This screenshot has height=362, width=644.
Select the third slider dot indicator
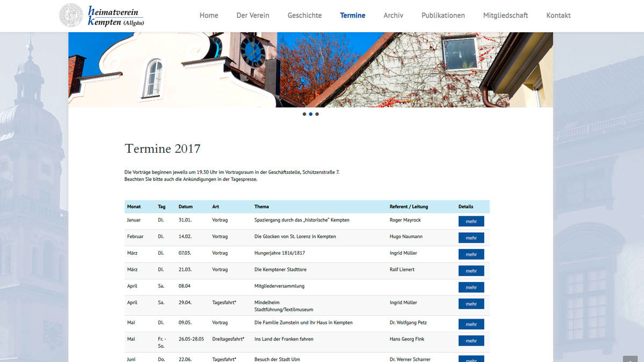click(317, 114)
